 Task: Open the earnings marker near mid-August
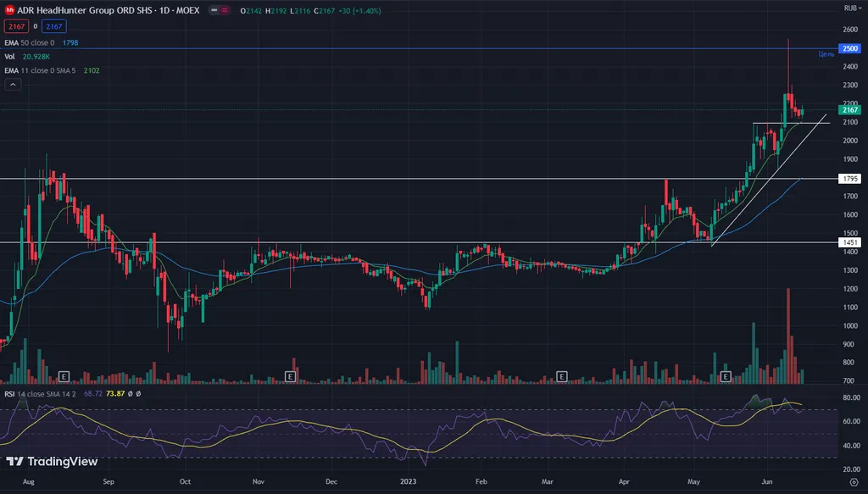click(64, 375)
